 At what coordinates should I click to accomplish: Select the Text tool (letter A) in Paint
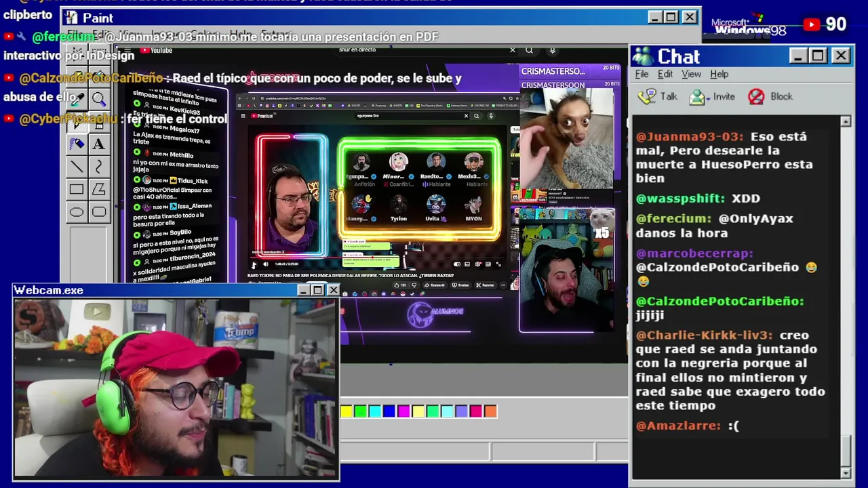coord(99,144)
